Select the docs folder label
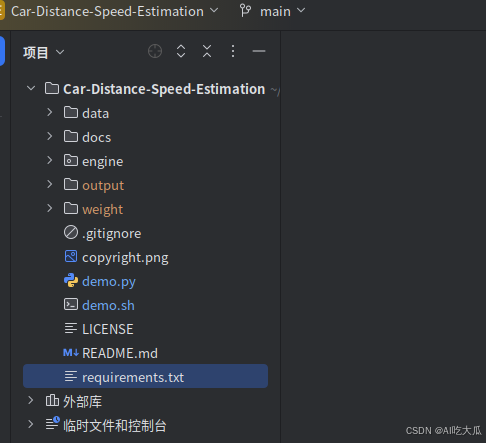 97,137
